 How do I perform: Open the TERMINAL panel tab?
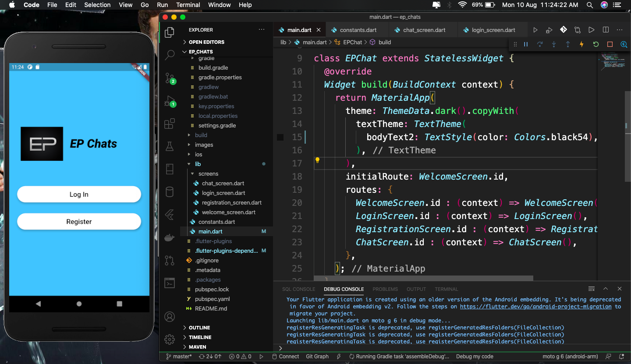tap(446, 289)
